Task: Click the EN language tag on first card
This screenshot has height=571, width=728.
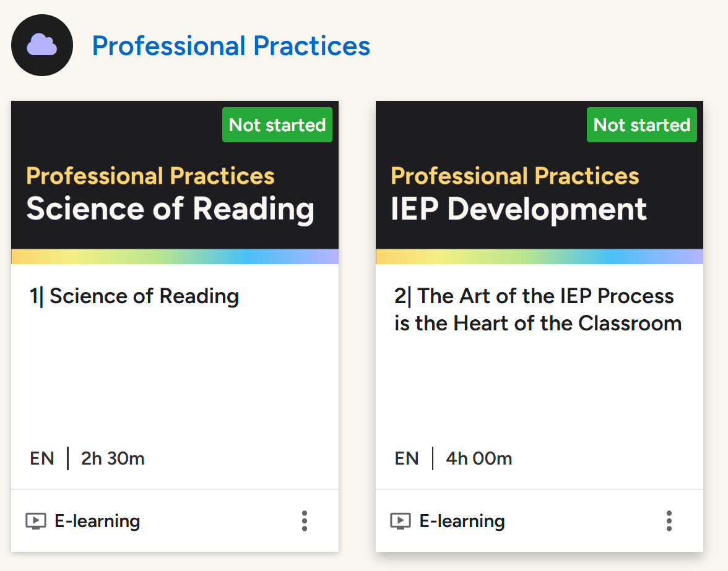Action: pos(42,458)
